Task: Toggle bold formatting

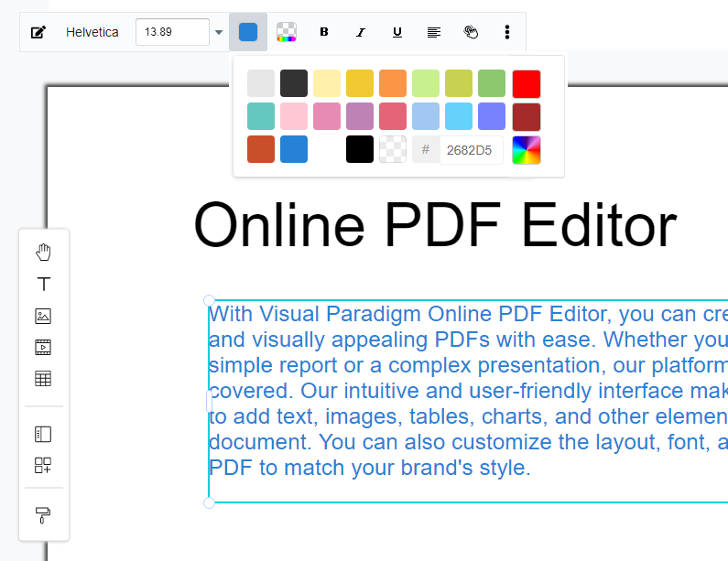Action: click(x=324, y=32)
